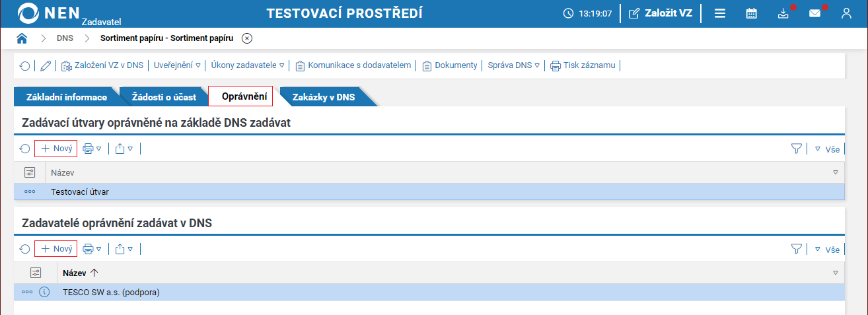Close the Sortiment papíru breadcrumb tab
This screenshot has width=868, height=315.
[246, 38]
